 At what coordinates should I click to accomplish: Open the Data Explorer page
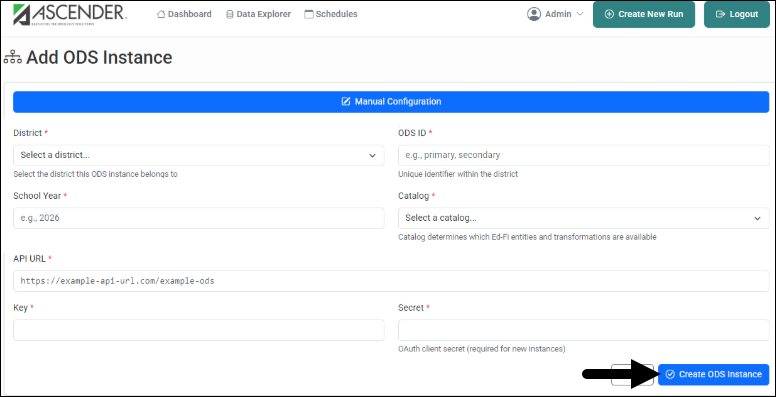tap(258, 14)
